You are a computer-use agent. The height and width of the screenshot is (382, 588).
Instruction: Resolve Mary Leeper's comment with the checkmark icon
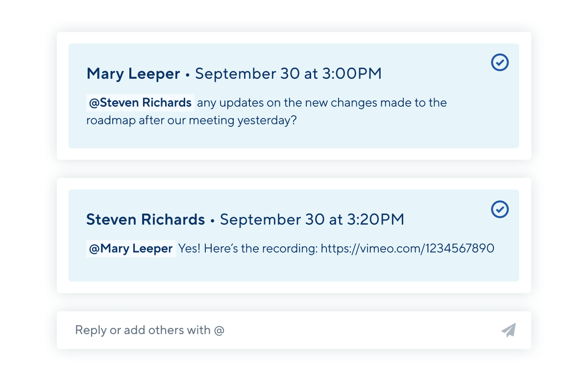[500, 63]
